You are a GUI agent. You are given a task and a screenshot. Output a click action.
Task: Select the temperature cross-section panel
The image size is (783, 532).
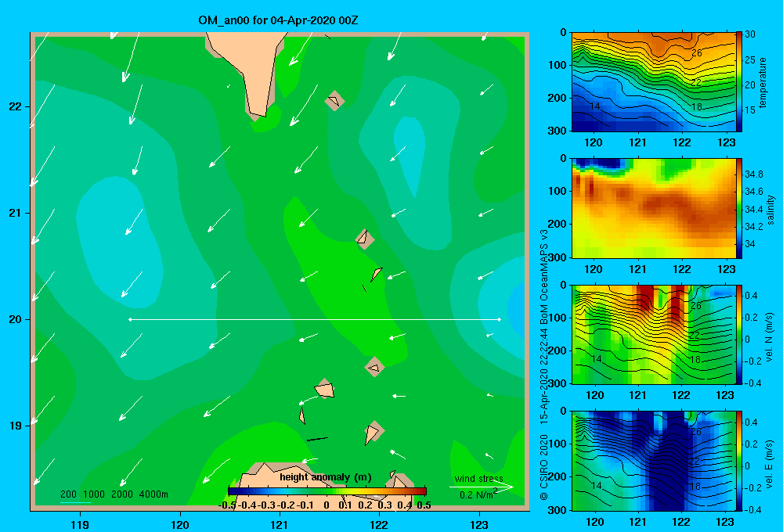[654, 82]
